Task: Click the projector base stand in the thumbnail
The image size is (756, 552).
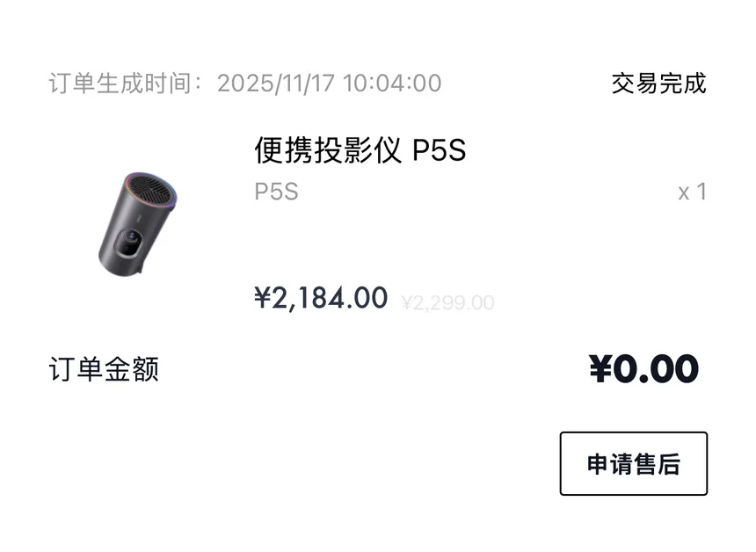Action: [x=135, y=270]
